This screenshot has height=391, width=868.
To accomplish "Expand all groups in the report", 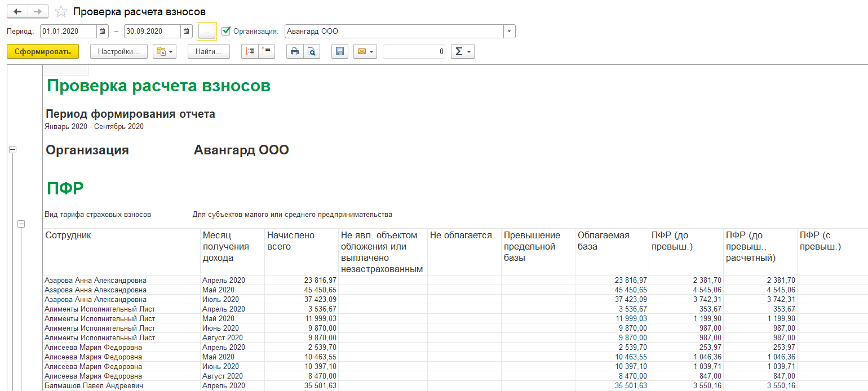I will pos(250,52).
